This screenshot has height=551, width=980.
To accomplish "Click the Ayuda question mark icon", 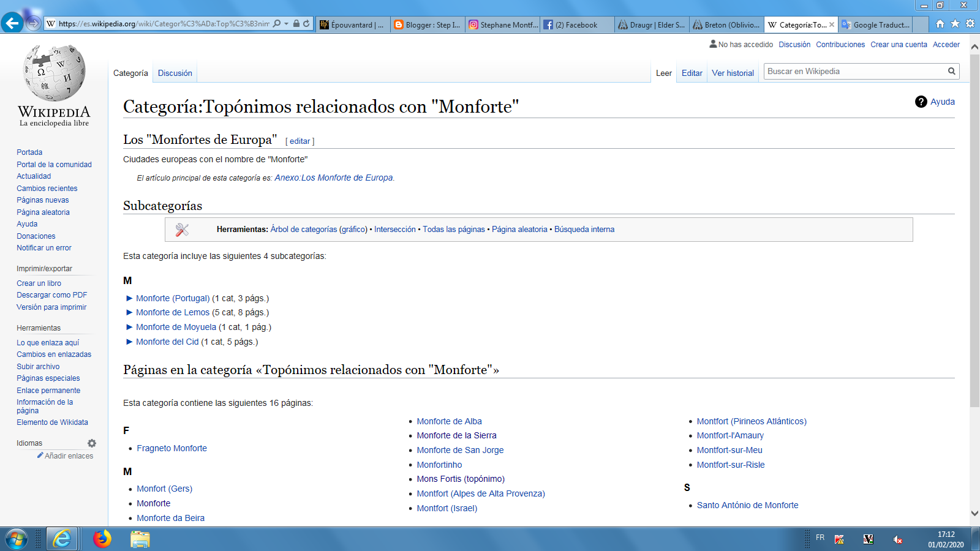I will (x=921, y=102).
